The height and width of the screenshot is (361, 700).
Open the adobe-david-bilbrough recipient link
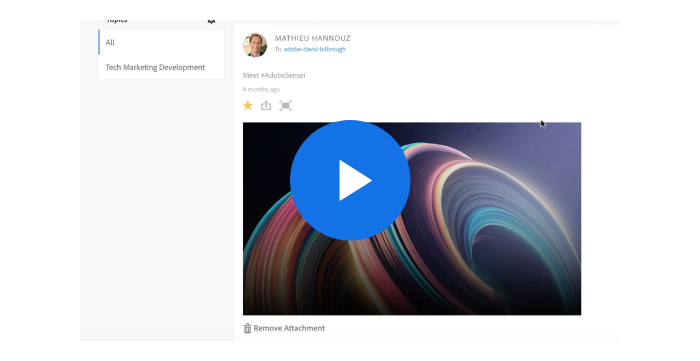315,49
